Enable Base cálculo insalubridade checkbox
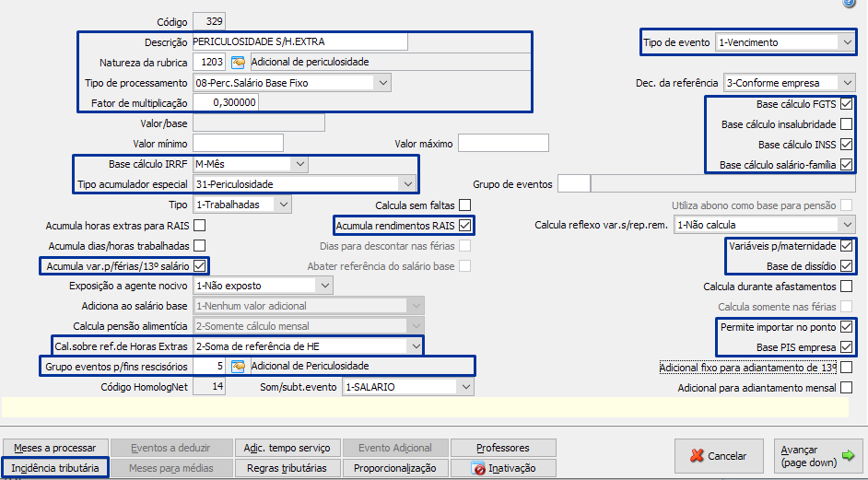The height and width of the screenshot is (480, 868). click(846, 124)
